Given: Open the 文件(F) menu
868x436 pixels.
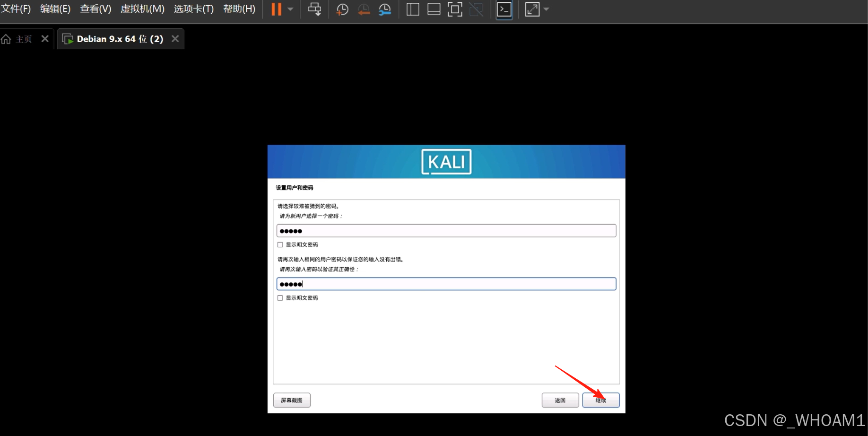Looking at the screenshot, I should pos(16,9).
